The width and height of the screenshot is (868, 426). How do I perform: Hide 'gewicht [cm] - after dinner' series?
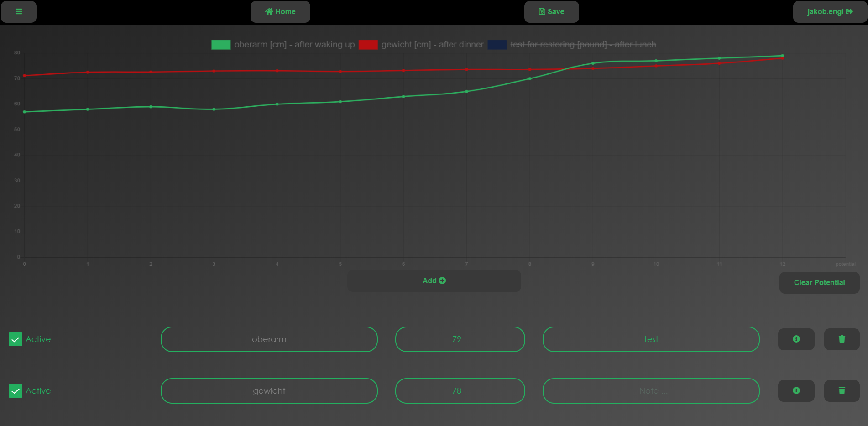(x=432, y=45)
